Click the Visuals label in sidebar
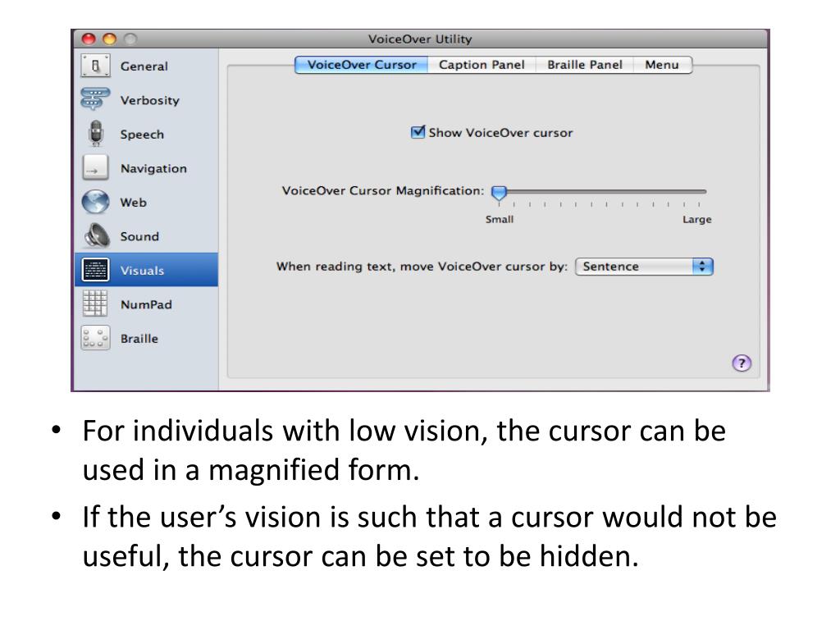The width and height of the screenshot is (840, 630). pyautogui.click(x=142, y=271)
